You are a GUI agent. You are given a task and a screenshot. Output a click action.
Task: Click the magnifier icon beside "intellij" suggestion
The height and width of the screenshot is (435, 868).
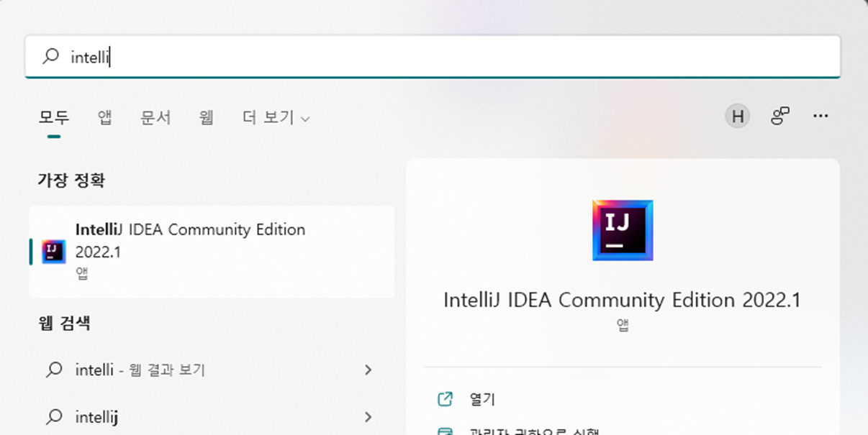coord(54,416)
